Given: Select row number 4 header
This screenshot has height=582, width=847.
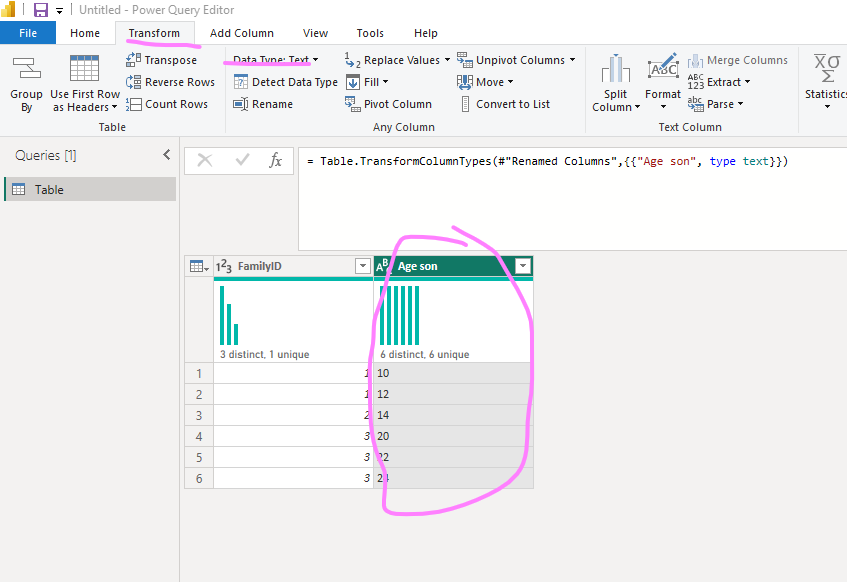Looking at the screenshot, I should [199, 436].
